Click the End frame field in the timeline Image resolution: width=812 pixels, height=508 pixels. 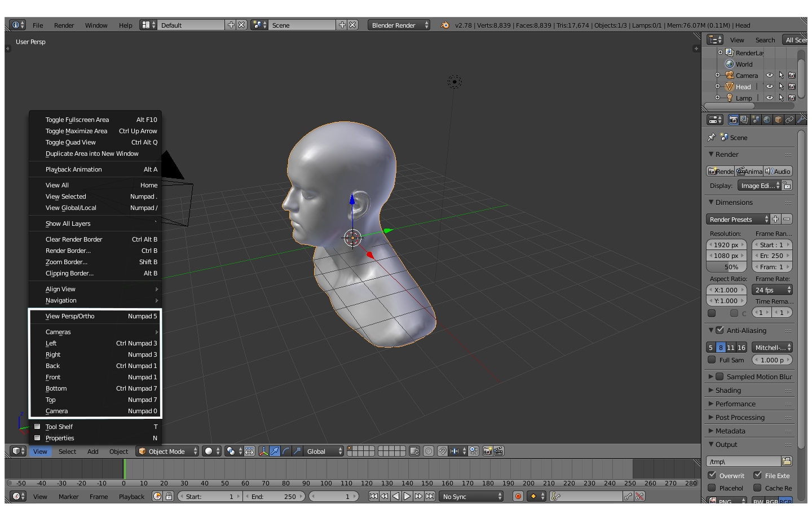275,496
